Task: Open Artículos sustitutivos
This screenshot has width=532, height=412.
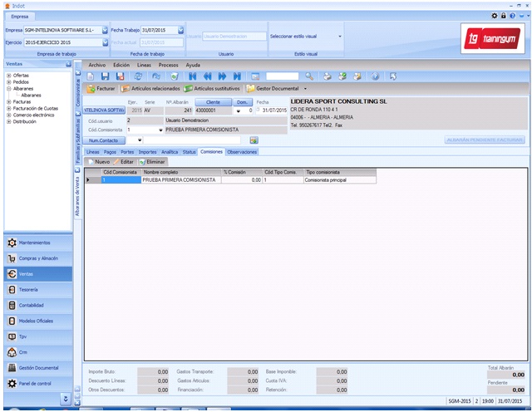Action: pyautogui.click(x=213, y=87)
